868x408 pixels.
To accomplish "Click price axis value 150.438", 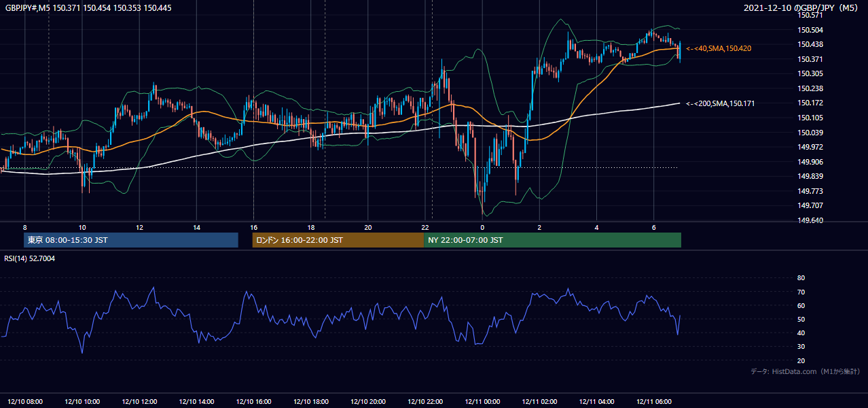I will [810, 44].
